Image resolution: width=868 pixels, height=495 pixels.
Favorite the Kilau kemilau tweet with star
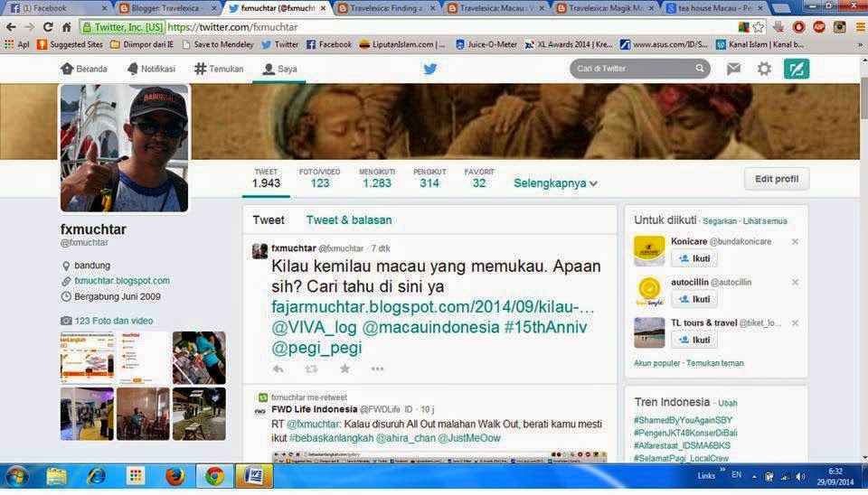point(344,369)
